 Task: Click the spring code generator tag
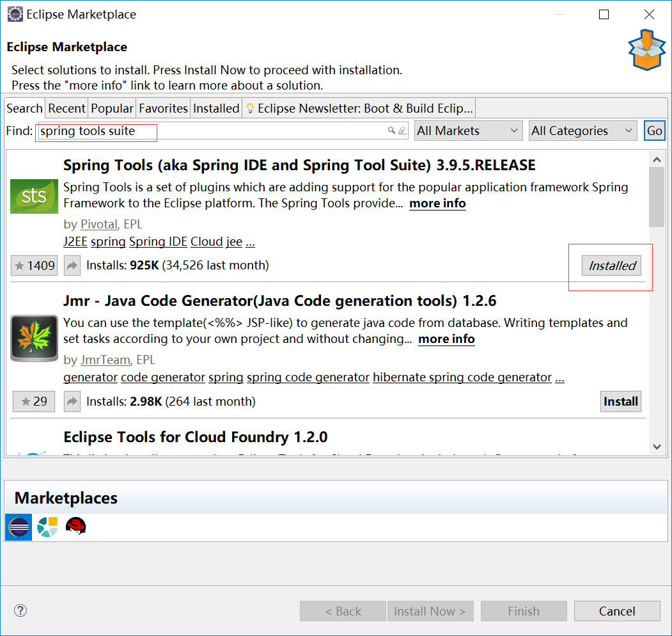tap(308, 377)
